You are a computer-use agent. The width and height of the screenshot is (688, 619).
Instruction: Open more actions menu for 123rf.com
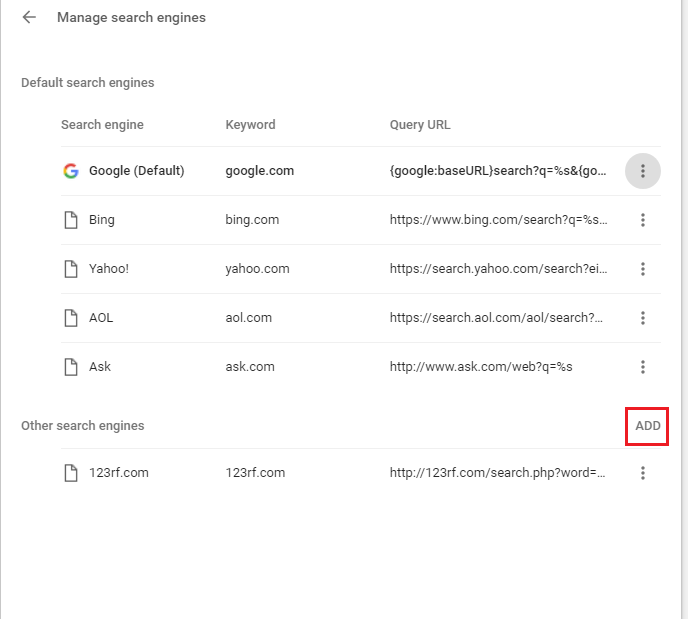642,473
